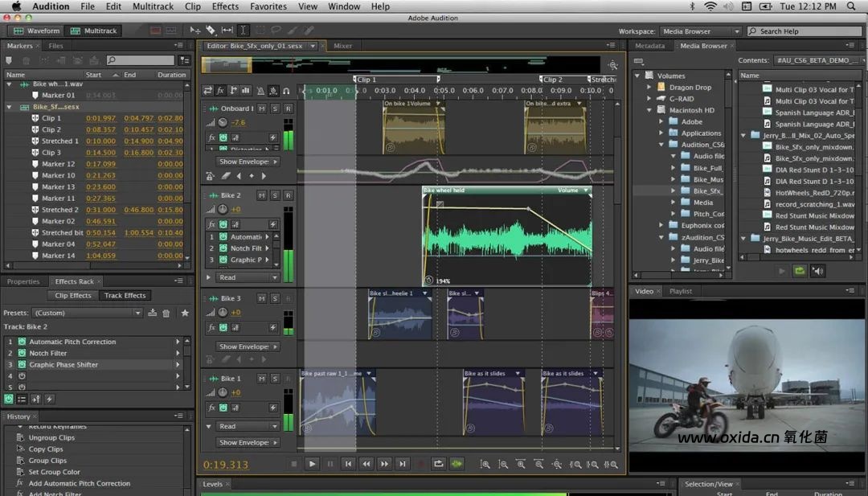The image size is (868, 496).
Task: Open the Presets (Custom) dropdown
Action: [x=87, y=313]
